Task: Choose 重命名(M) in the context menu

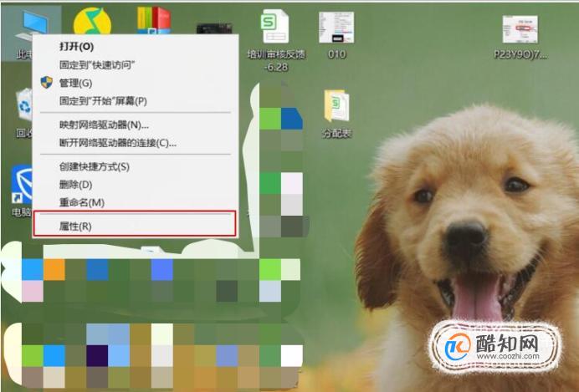Action: click(136, 202)
